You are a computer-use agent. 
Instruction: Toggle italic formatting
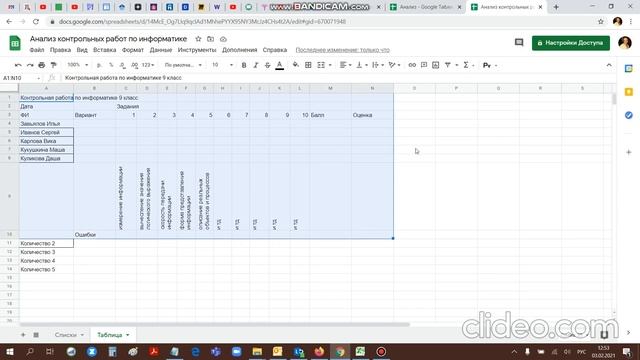pos(256,65)
